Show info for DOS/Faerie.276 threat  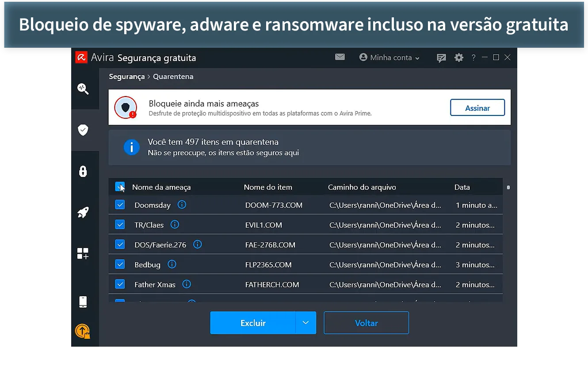(x=198, y=244)
